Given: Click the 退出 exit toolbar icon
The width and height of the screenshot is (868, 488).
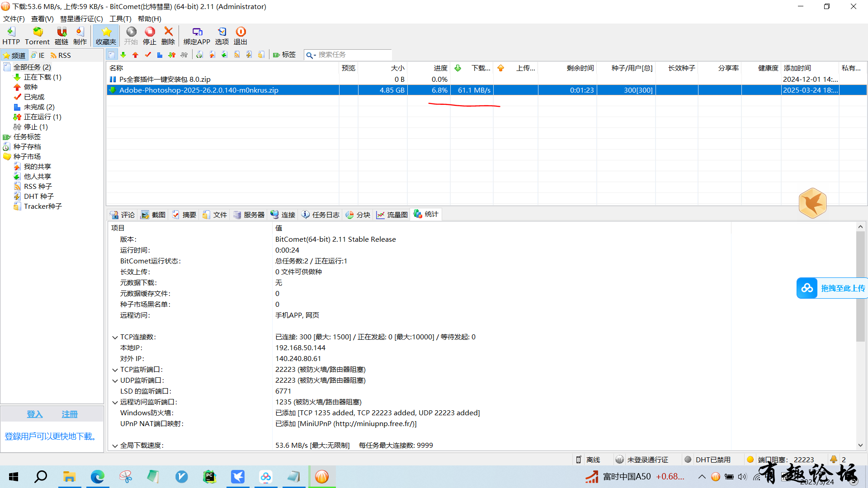Looking at the screenshot, I should pos(241,36).
